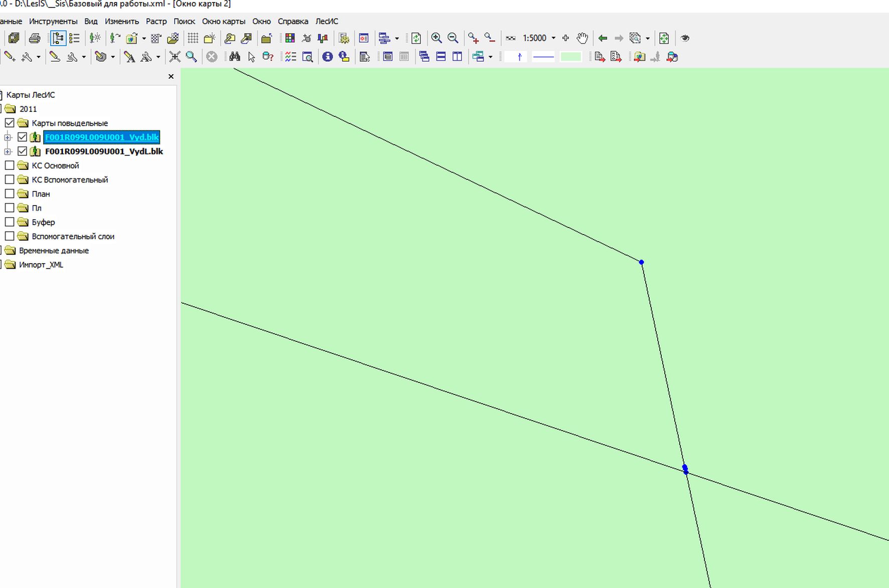This screenshot has height=588, width=889.
Task: Open the 1:5000 scale dropdown
Action: click(x=553, y=38)
